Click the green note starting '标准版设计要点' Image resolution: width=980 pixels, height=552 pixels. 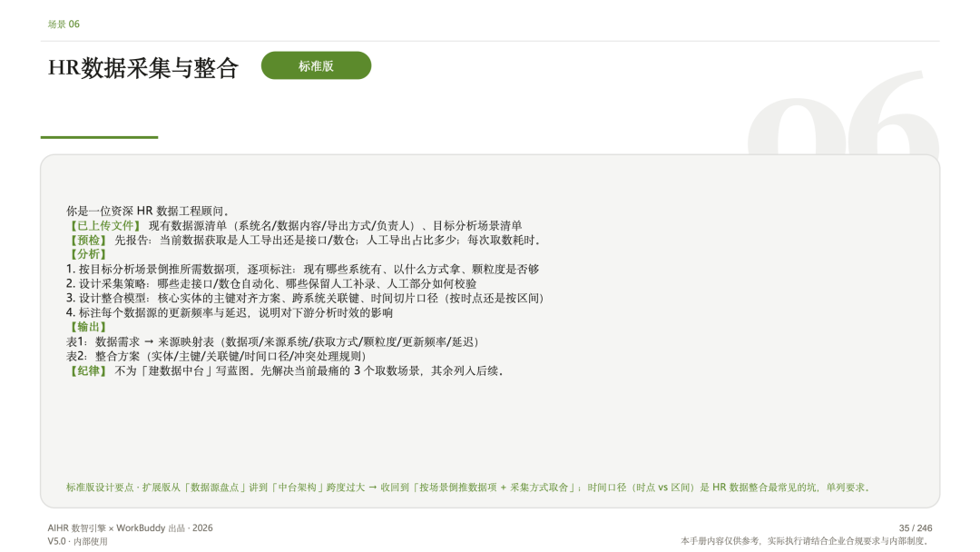pyautogui.click(x=469, y=487)
